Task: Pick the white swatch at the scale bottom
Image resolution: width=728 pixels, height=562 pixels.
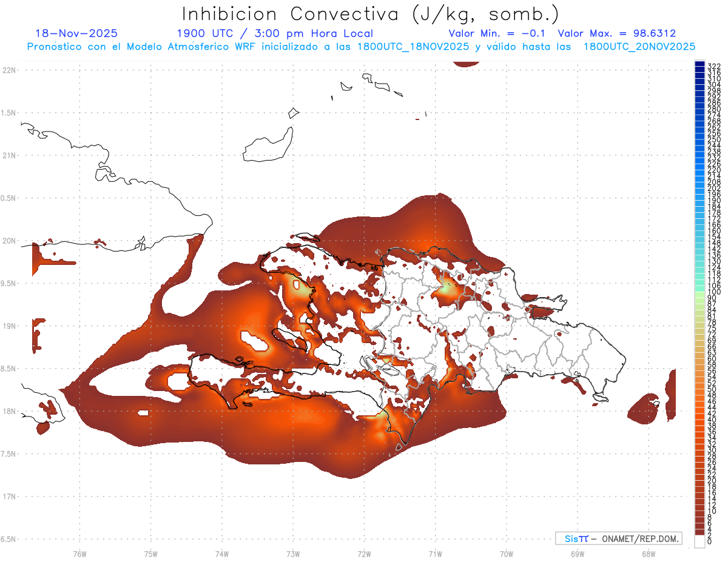Action: coord(699,541)
